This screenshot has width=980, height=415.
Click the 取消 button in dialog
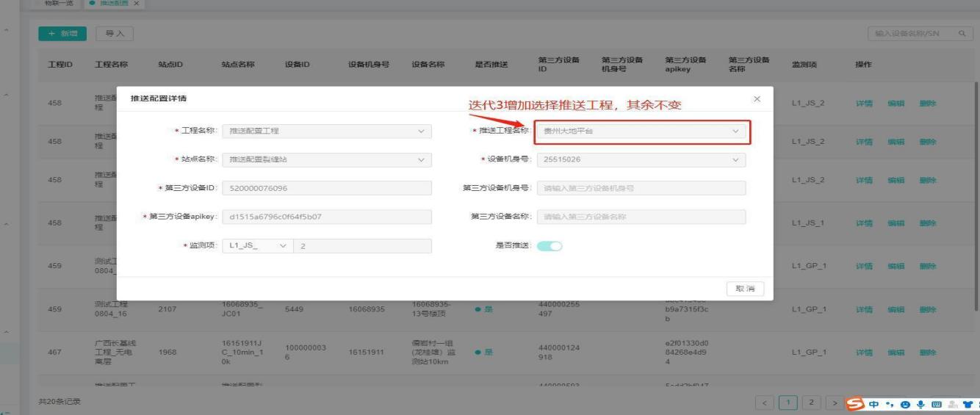click(744, 289)
